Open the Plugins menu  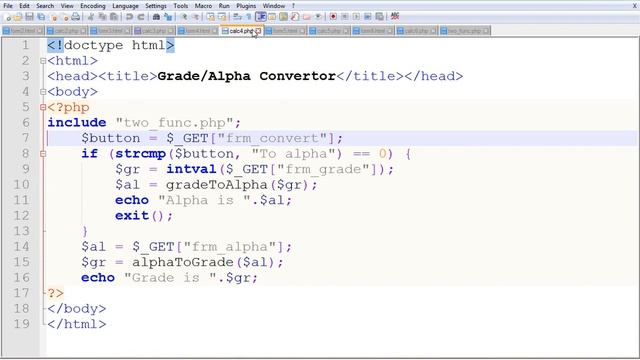point(246,6)
